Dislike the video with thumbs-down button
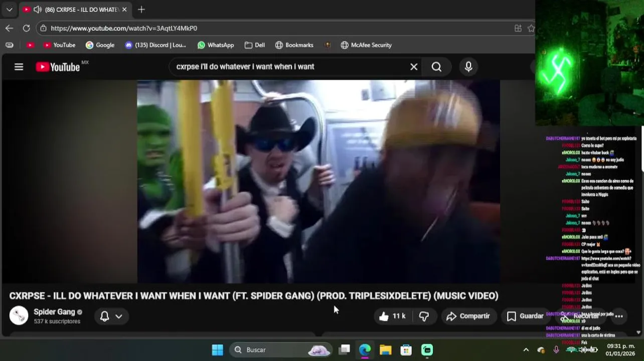644x361 pixels. click(x=424, y=316)
